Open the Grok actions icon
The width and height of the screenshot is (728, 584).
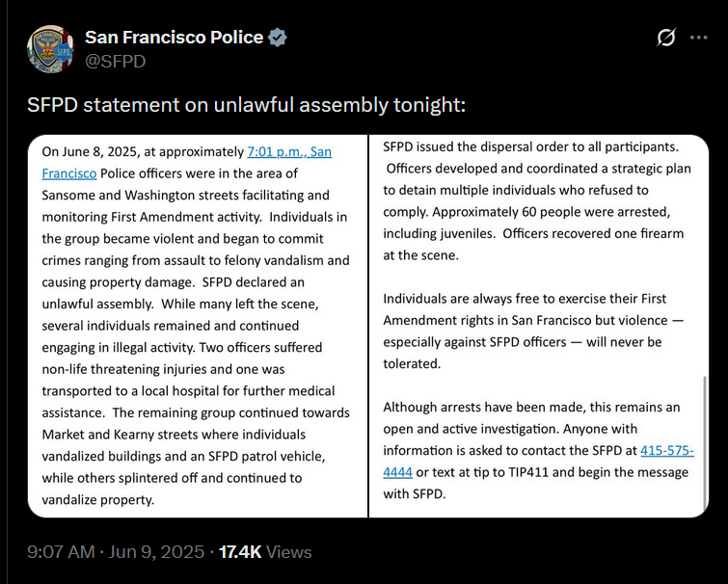coord(665,38)
